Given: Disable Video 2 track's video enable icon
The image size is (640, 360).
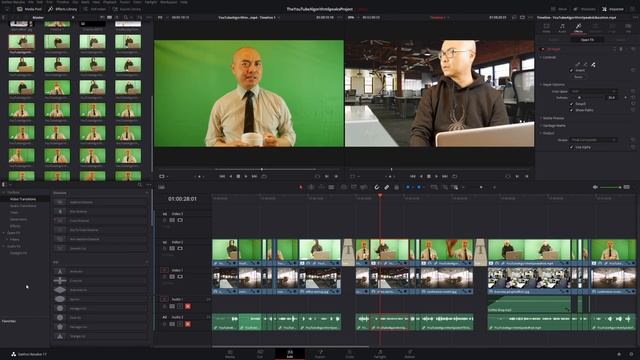Looking at the screenshot, I should [x=180, y=248].
